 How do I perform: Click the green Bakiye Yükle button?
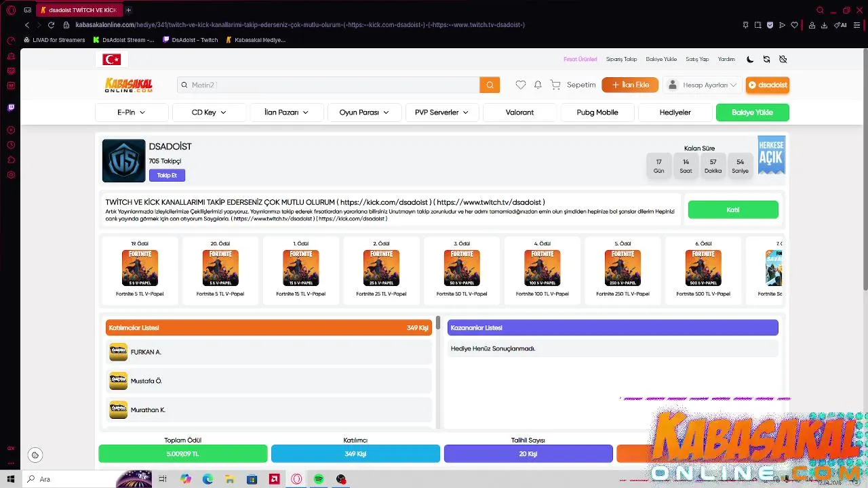click(x=753, y=113)
